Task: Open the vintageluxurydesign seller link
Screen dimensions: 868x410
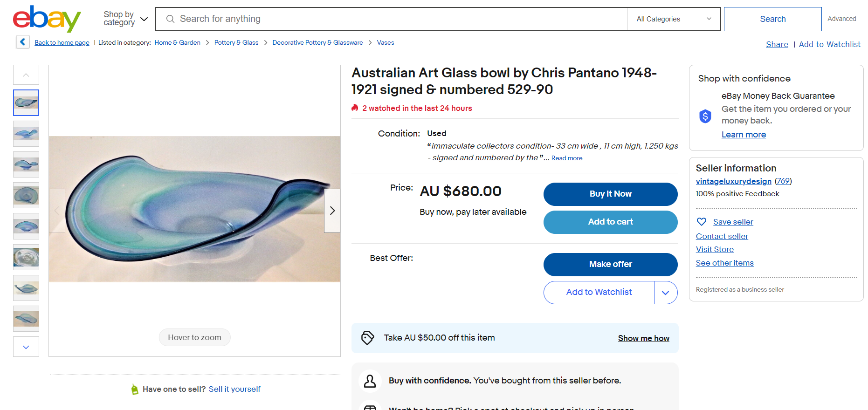Action: tap(733, 181)
